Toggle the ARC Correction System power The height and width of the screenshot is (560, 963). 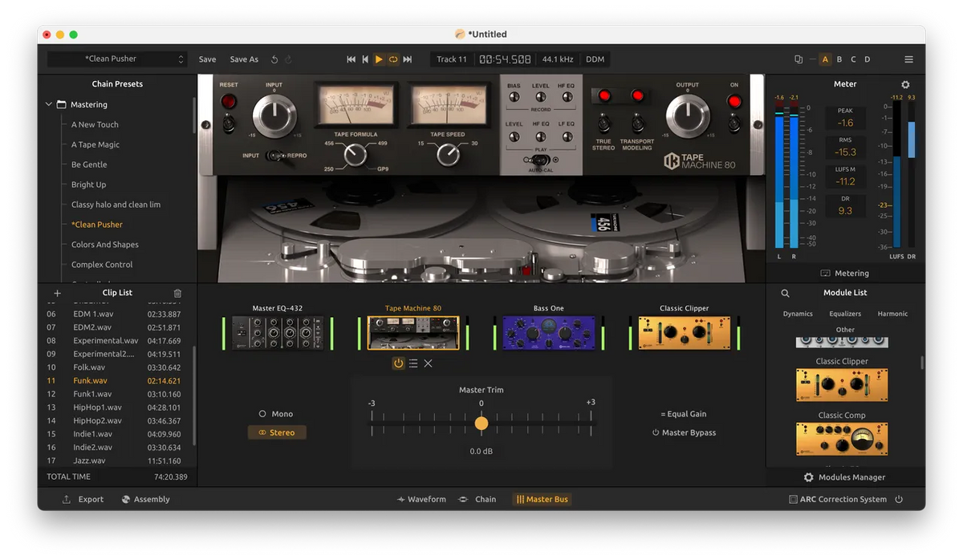point(900,499)
